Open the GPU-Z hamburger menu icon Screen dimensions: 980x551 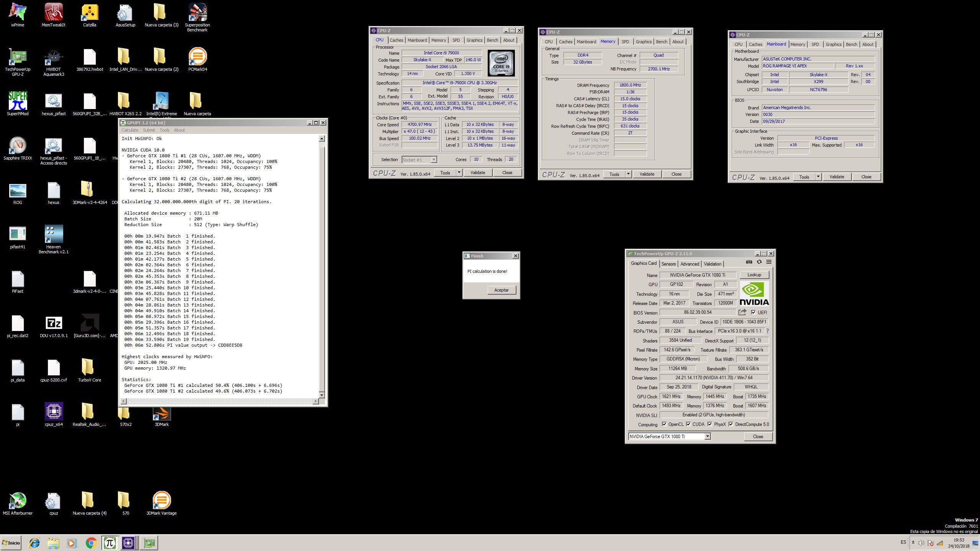click(769, 262)
